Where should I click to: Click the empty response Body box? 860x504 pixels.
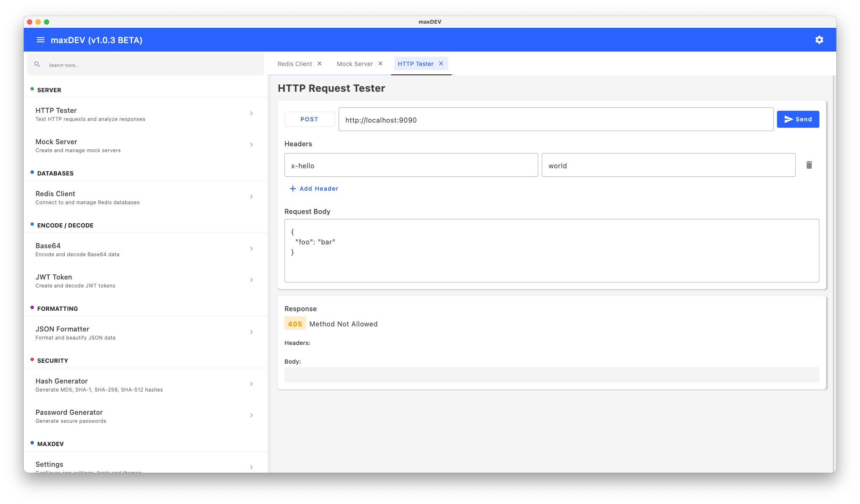[x=551, y=375]
